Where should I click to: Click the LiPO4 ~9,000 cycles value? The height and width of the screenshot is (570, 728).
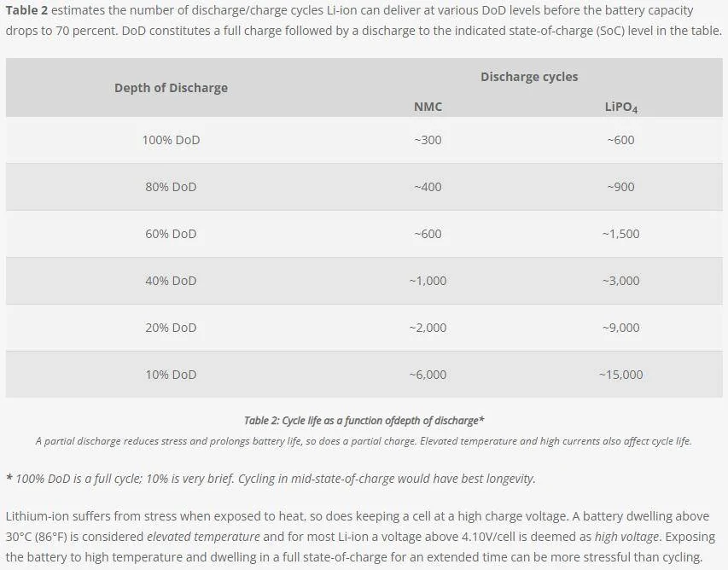(x=620, y=328)
